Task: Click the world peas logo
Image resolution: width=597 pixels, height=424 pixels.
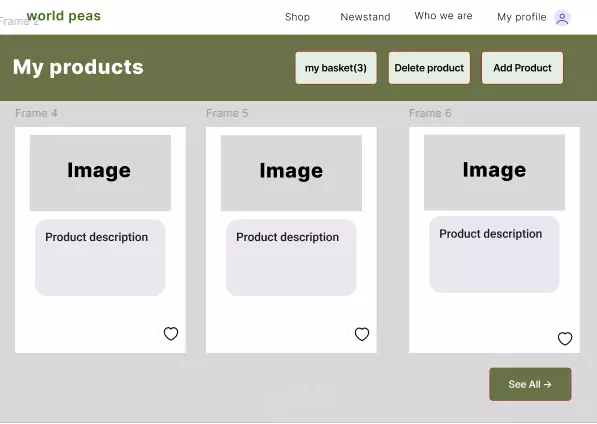Action: [x=64, y=16]
